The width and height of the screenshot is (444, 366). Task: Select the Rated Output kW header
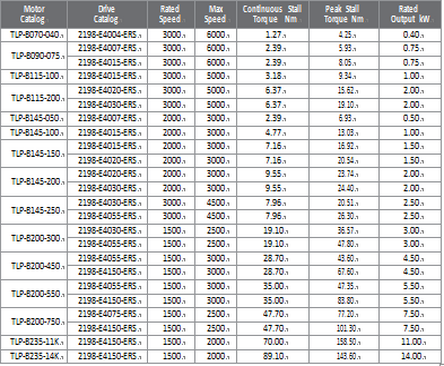(x=410, y=14)
